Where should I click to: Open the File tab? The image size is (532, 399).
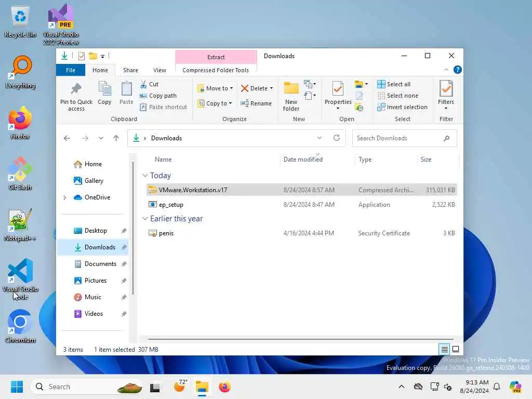pyautogui.click(x=71, y=70)
